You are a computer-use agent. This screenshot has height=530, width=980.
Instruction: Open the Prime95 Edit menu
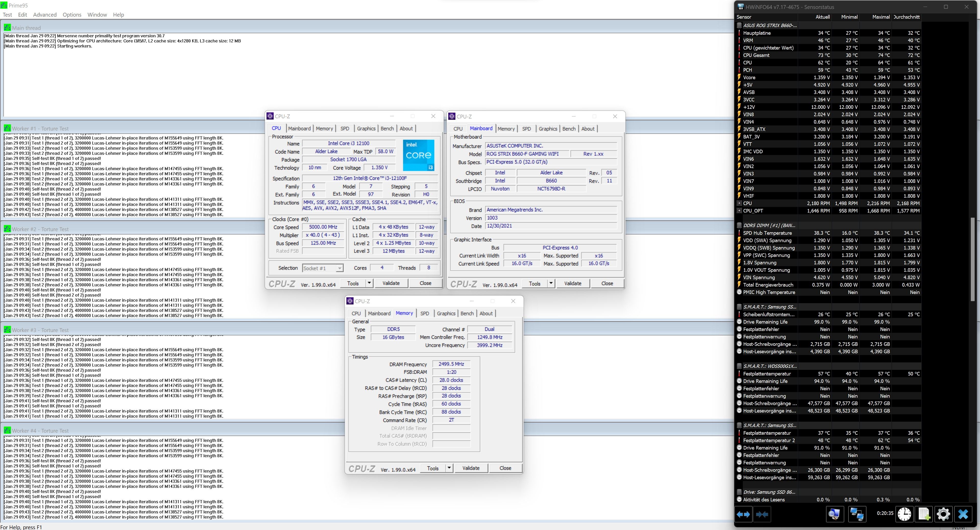[x=22, y=15]
